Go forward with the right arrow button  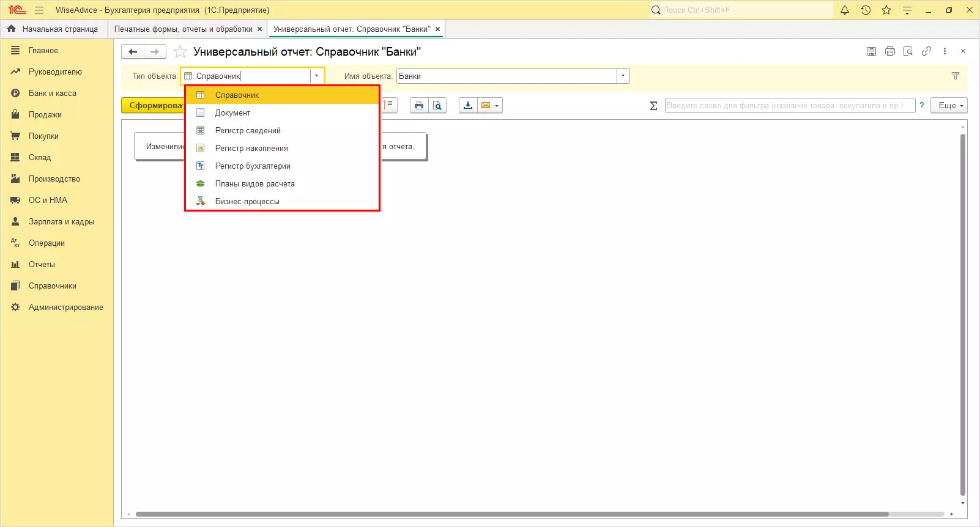(155, 52)
